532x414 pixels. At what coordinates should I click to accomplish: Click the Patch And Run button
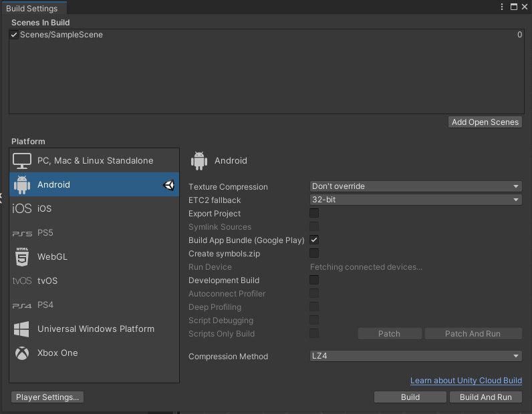tap(473, 334)
